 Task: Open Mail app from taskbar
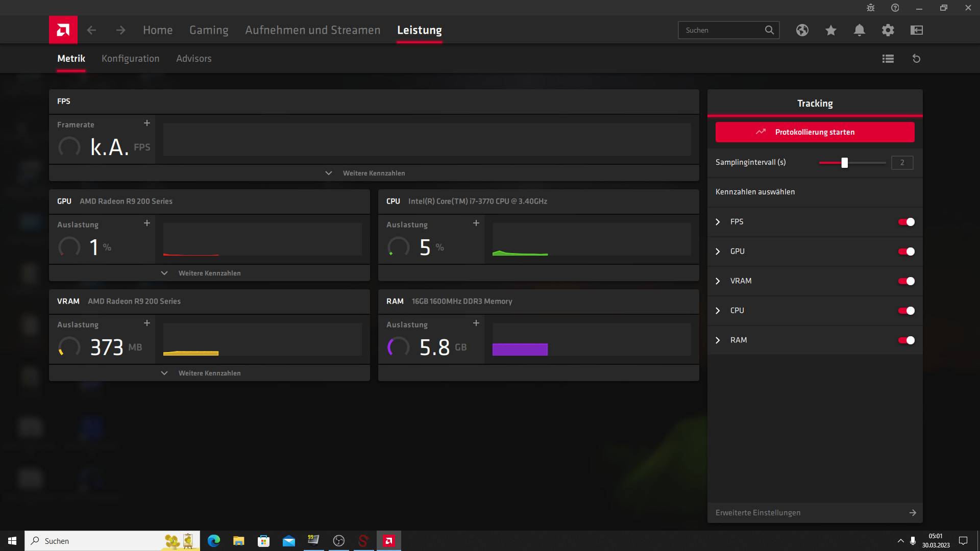click(289, 541)
